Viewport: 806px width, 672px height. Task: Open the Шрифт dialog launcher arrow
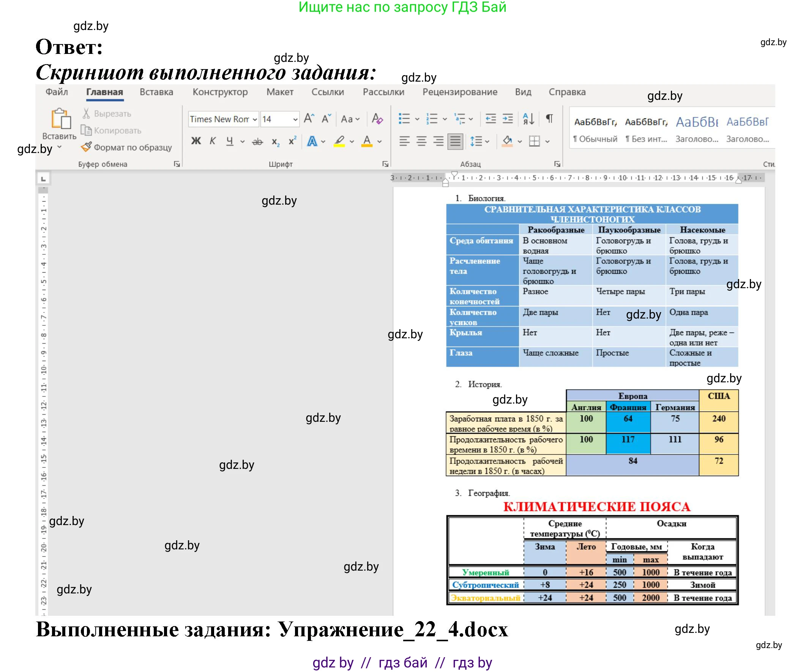tap(385, 164)
